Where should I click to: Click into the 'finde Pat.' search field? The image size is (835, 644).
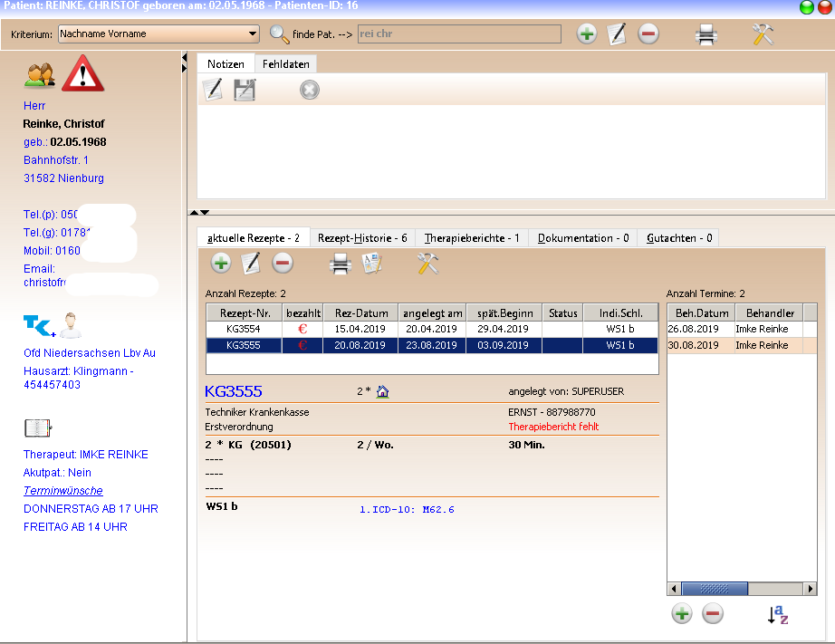pos(458,34)
